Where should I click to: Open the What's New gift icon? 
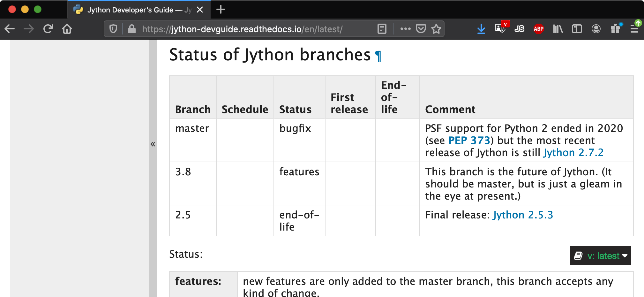coord(615,29)
